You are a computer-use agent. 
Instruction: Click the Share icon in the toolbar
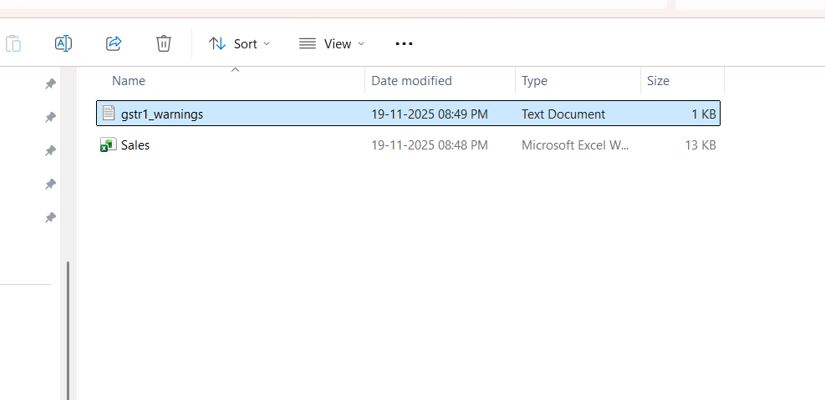[x=113, y=43]
